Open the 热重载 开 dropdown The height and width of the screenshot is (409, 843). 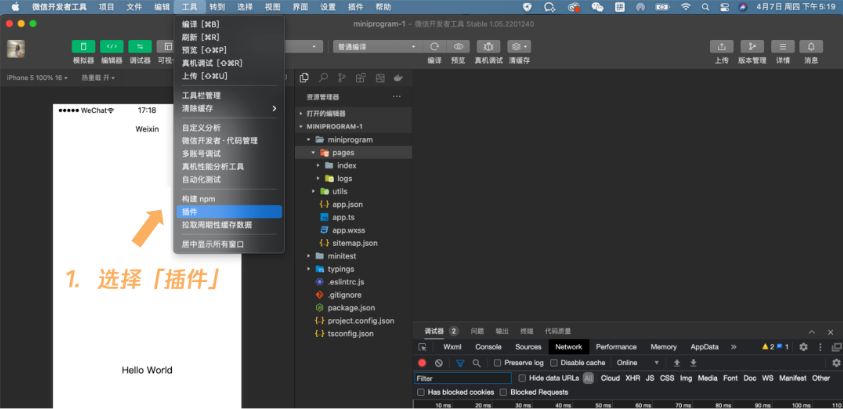(98, 78)
